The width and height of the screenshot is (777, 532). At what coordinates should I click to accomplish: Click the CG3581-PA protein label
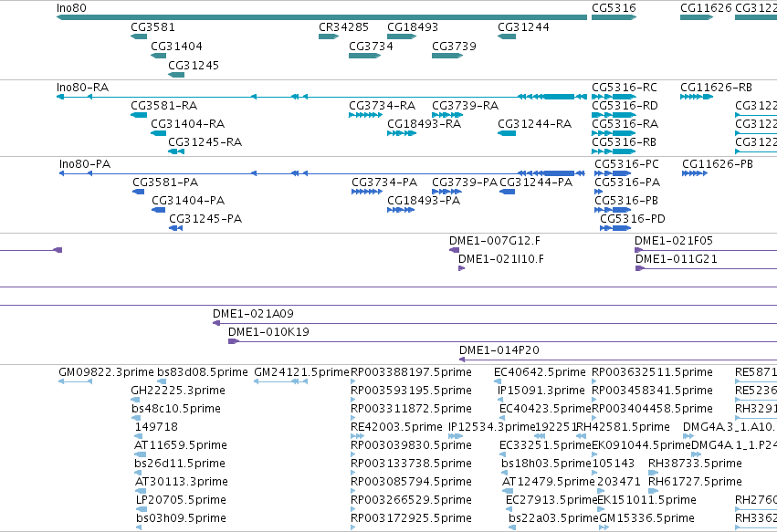pyautogui.click(x=165, y=183)
